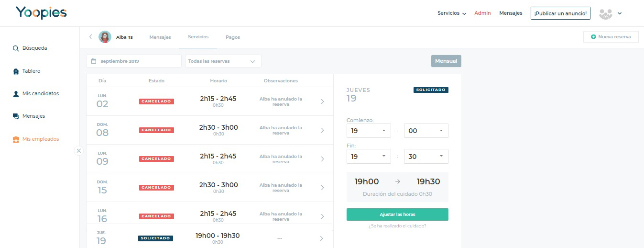Click Ajustar las horas button
Image resolution: width=644 pixels, height=248 pixels.
tap(397, 214)
